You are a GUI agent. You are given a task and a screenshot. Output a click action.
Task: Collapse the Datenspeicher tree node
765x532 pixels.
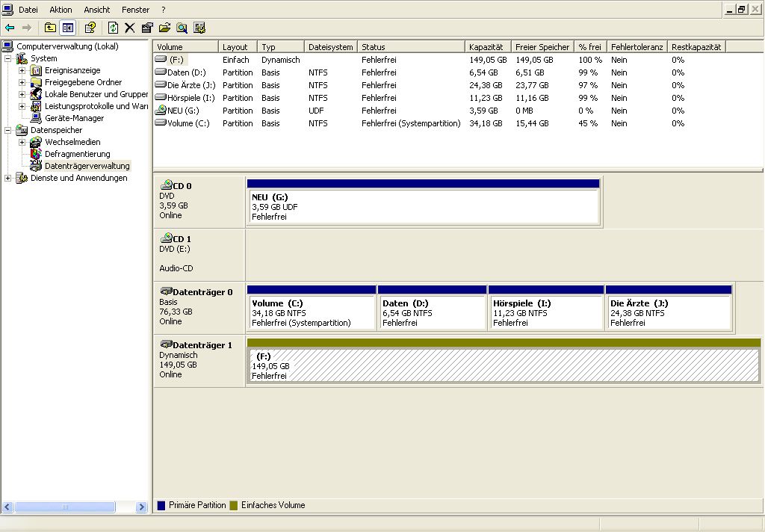tap(8, 130)
